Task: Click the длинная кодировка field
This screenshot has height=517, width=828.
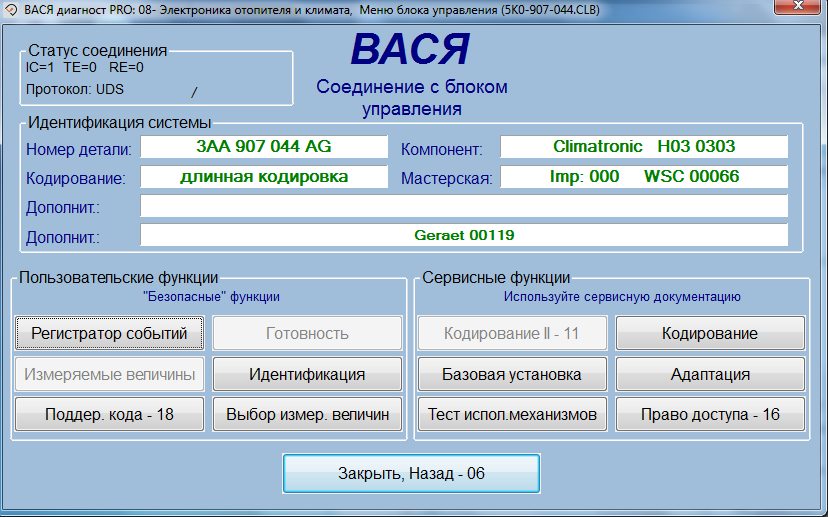Action: point(264,177)
